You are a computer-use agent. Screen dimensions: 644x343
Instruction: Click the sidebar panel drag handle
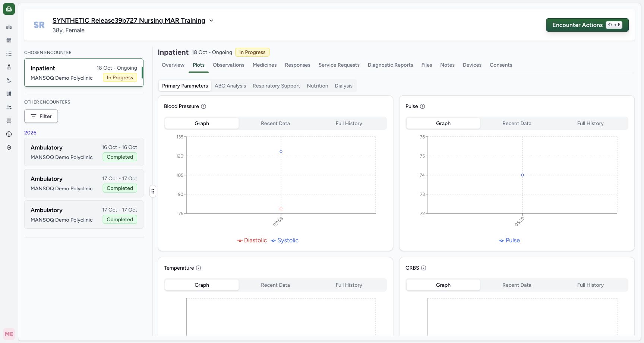click(x=153, y=191)
